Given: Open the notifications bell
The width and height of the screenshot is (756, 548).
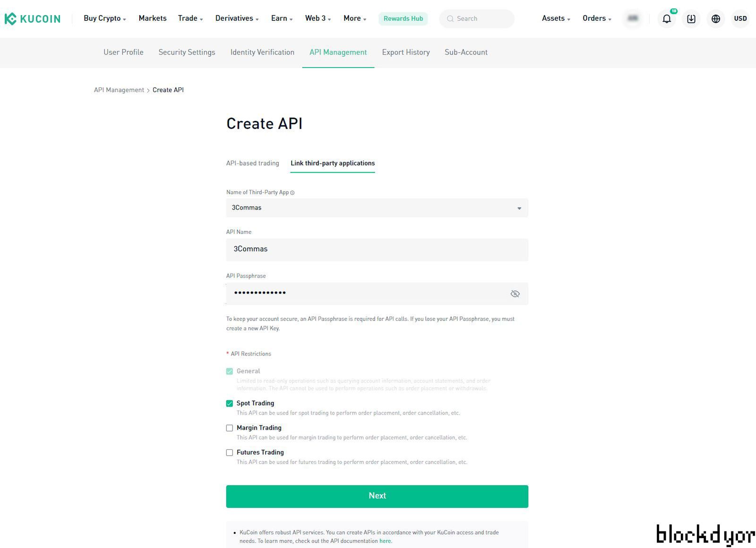Looking at the screenshot, I should click(x=666, y=18).
